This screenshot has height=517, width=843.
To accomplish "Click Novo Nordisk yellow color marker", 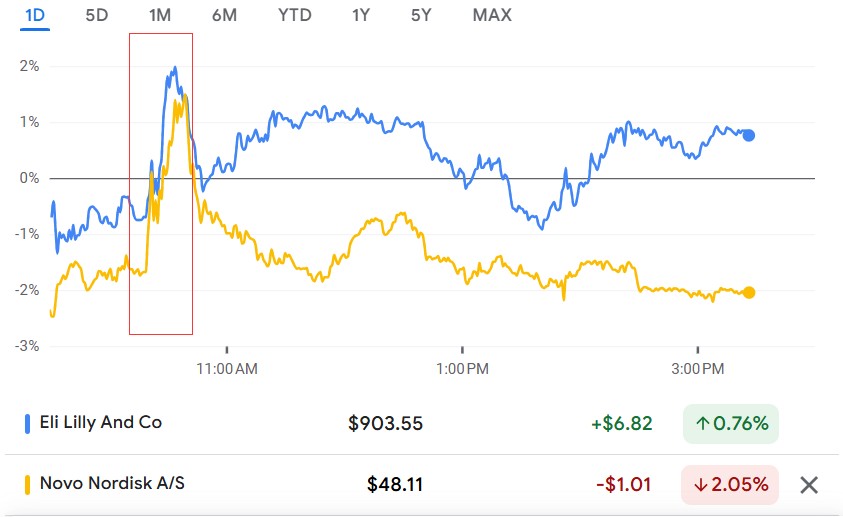I will 27,485.
